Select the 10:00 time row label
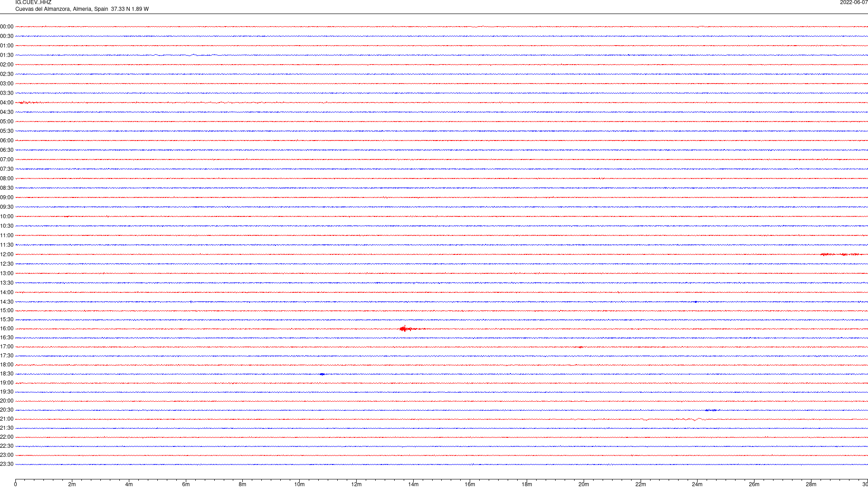The image size is (868, 488). click(x=7, y=216)
